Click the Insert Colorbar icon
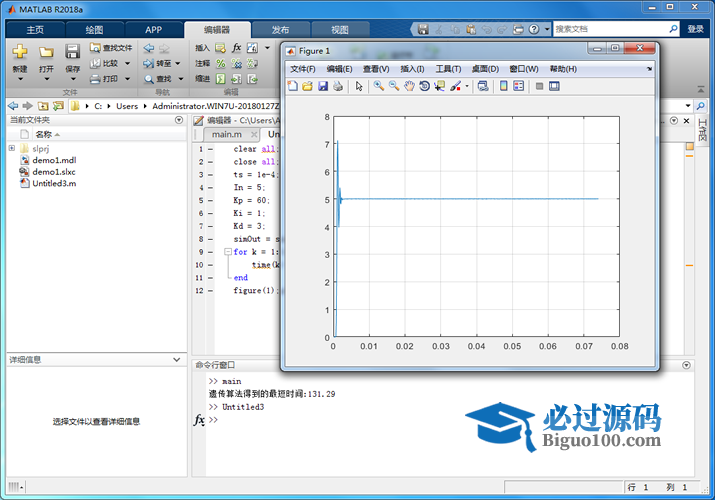Viewport: 715px width, 500px height. tap(503, 86)
